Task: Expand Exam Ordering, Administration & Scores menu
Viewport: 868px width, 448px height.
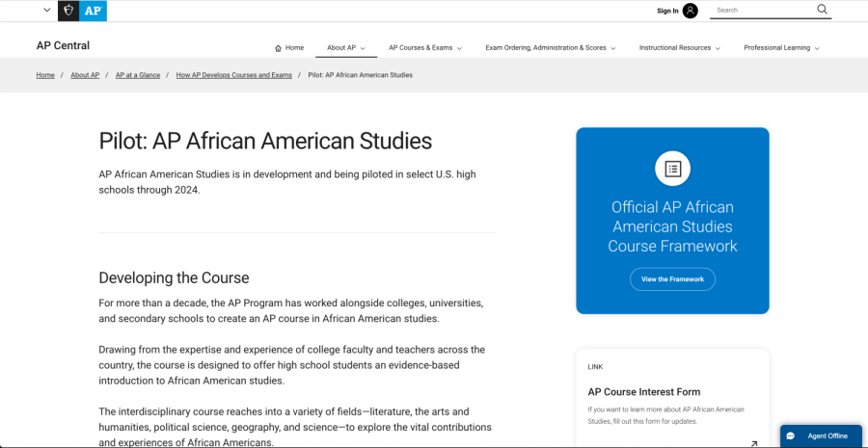Action: (551, 48)
